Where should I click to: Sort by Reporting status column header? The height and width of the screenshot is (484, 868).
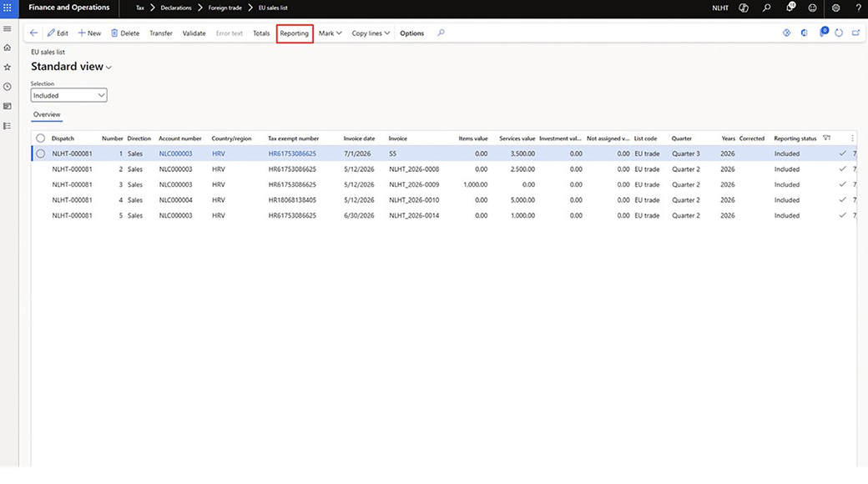[x=795, y=139]
